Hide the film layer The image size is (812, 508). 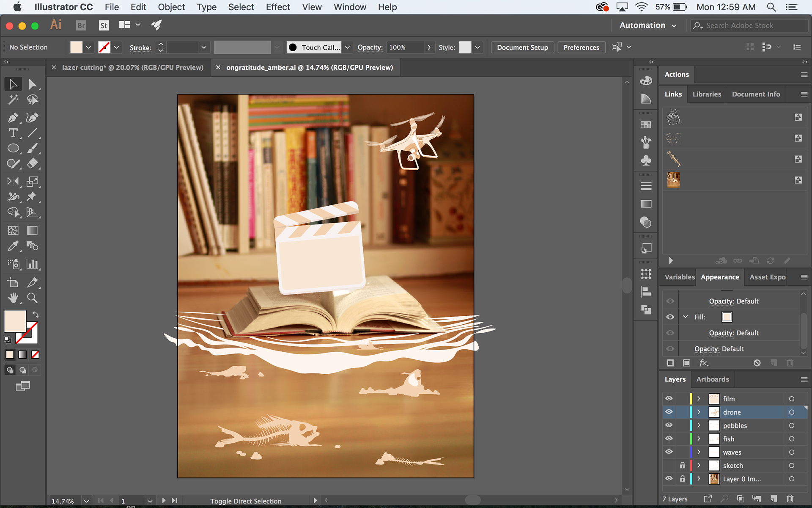pos(669,398)
